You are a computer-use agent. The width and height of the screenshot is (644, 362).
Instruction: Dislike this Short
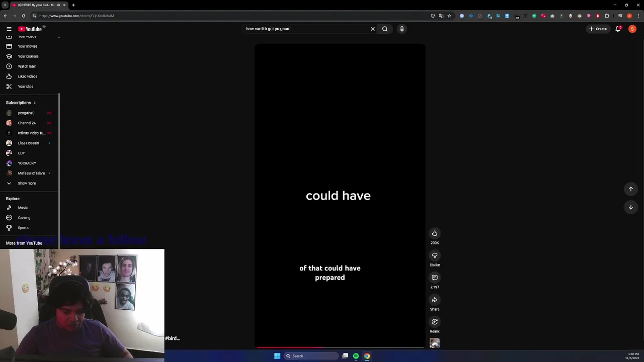click(x=435, y=255)
